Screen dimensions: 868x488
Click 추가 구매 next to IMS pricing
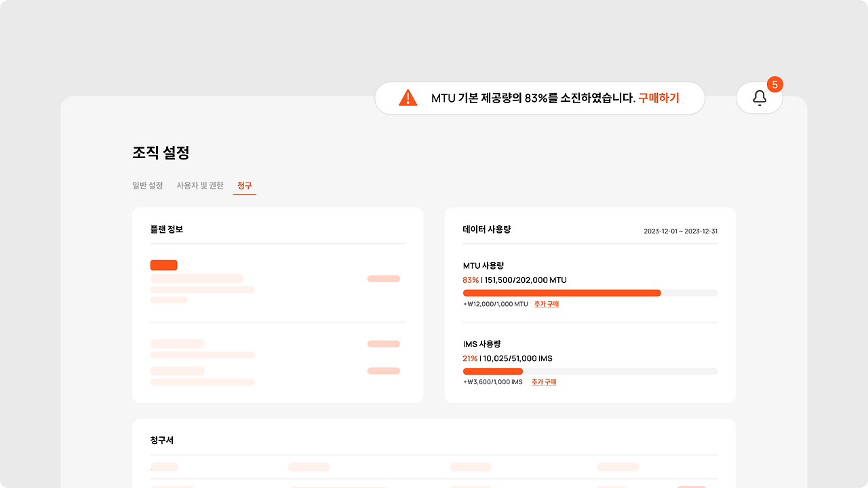point(543,382)
